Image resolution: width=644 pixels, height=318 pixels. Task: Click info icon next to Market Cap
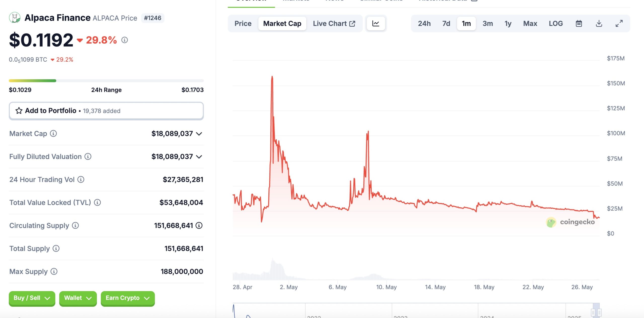(x=53, y=133)
